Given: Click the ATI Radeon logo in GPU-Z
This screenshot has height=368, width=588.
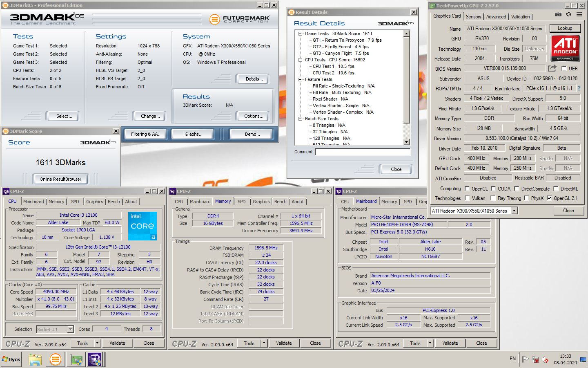Looking at the screenshot, I should click(x=566, y=48).
